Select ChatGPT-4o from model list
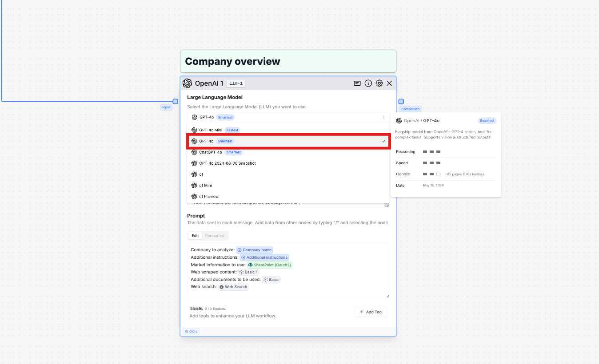Viewport: 599px width, 364px height. (288, 152)
